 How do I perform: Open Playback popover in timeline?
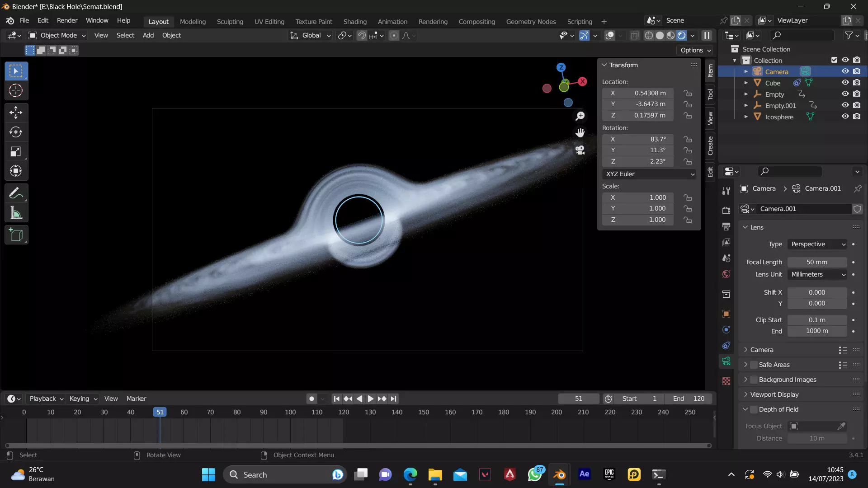pos(46,399)
